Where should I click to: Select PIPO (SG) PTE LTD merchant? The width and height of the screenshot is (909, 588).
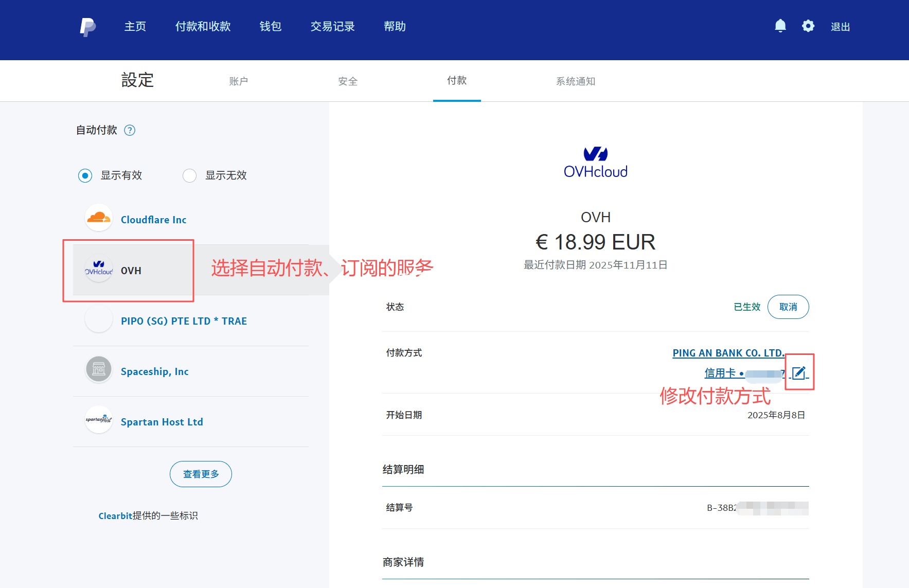point(184,321)
